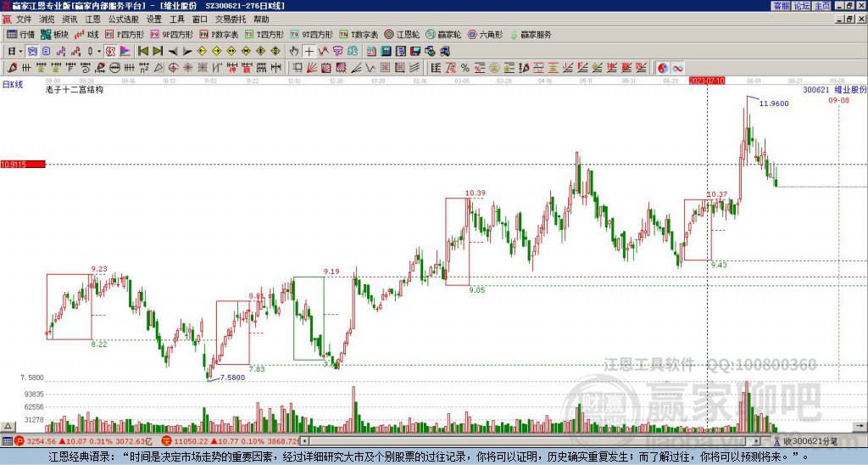Click Shanghai index 3254.56 status entry
Screen dimensions: 868x465
[x=84, y=441]
